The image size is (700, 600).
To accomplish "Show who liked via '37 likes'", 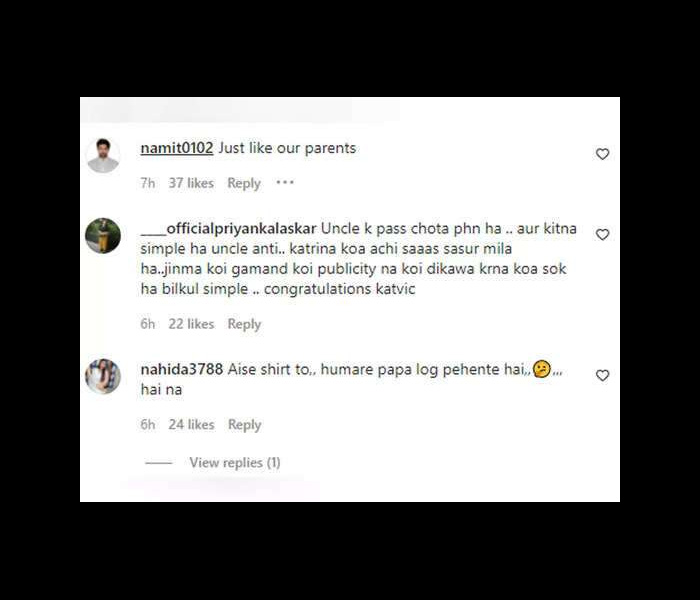I will (x=191, y=183).
